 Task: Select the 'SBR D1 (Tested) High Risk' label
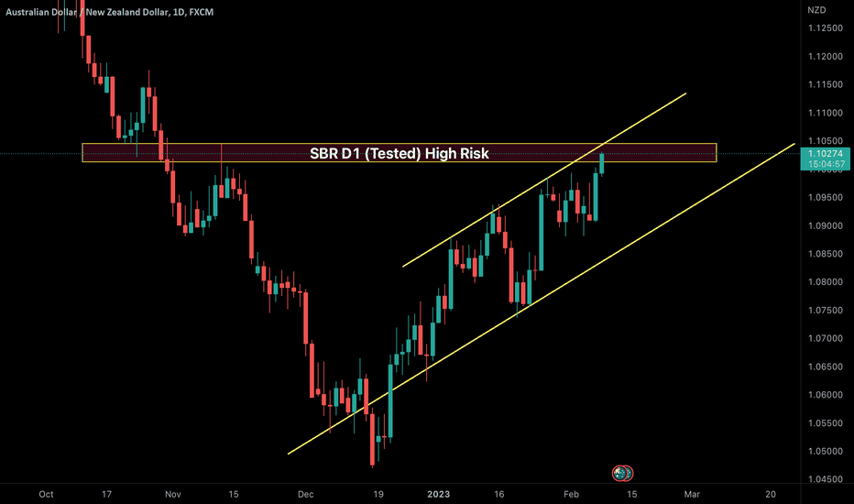point(400,154)
